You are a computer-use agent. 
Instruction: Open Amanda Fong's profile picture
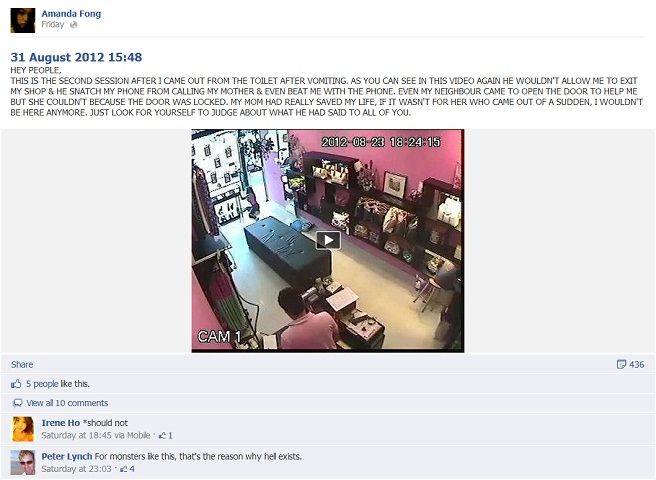pos(23,20)
